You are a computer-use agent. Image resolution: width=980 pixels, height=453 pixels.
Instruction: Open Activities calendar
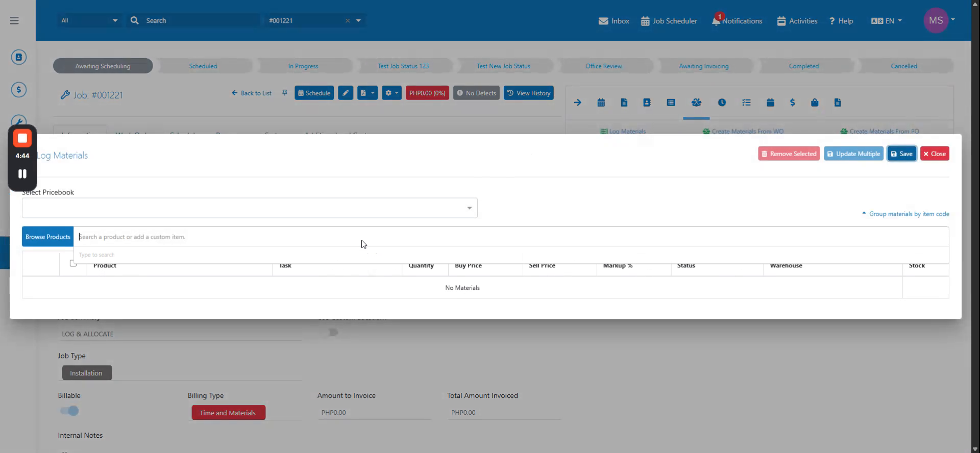(797, 21)
